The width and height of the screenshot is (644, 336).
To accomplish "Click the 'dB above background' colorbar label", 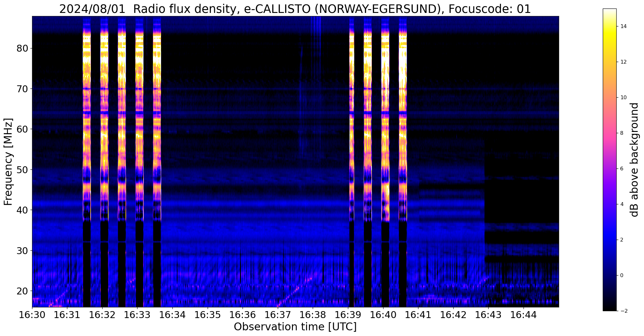I will [635, 160].
